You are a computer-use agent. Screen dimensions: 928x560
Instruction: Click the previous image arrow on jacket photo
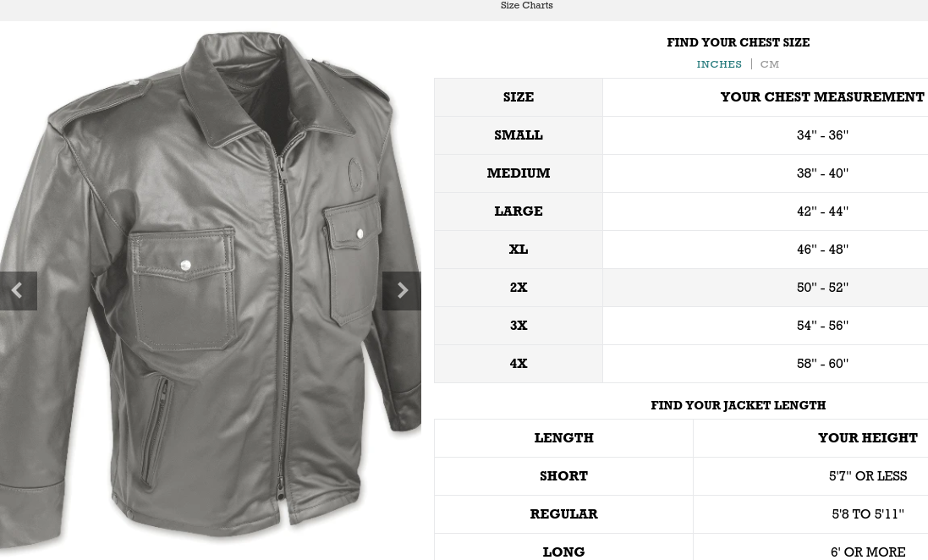[x=19, y=291]
